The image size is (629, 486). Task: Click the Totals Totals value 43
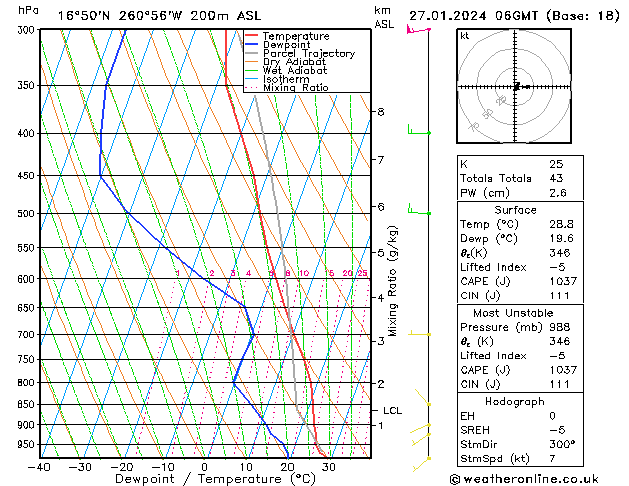point(556,178)
